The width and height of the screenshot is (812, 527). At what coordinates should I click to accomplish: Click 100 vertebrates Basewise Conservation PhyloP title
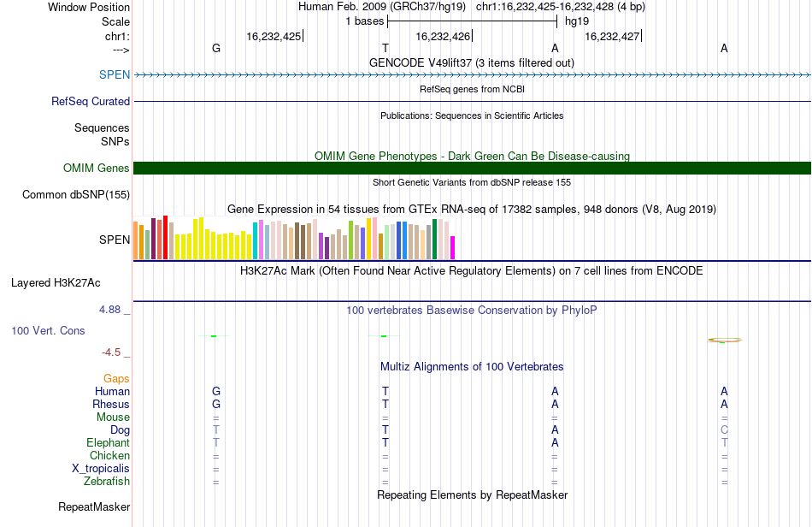(x=472, y=310)
